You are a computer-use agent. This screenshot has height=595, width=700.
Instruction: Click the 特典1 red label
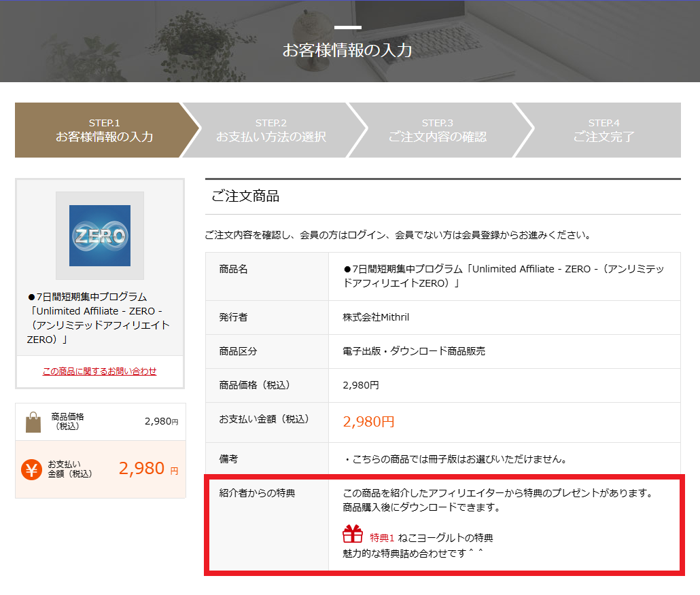pos(382,538)
